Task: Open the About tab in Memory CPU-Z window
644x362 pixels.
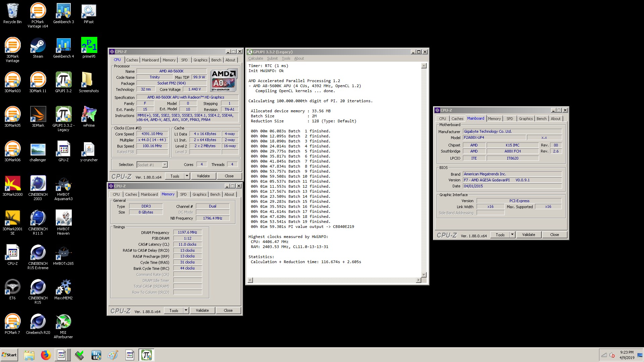Action: tap(229, 194)
